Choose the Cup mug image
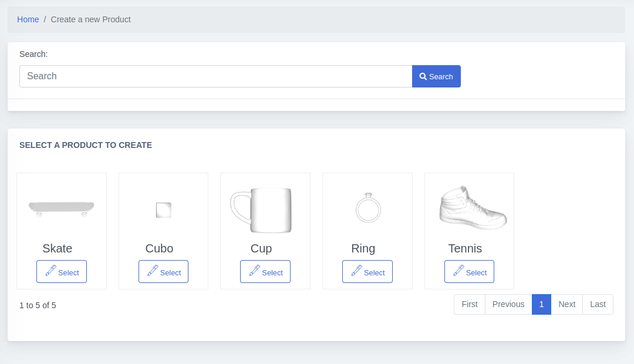This screenshot has width=634, height=364. (261, 210)
